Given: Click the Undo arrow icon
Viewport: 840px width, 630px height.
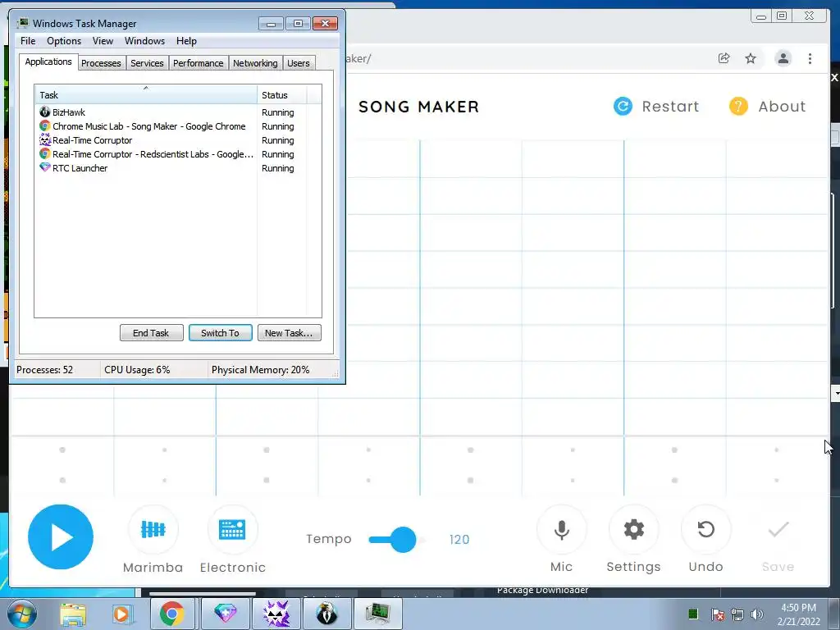Looking at the screenshot, I should (x=706, y=530).
